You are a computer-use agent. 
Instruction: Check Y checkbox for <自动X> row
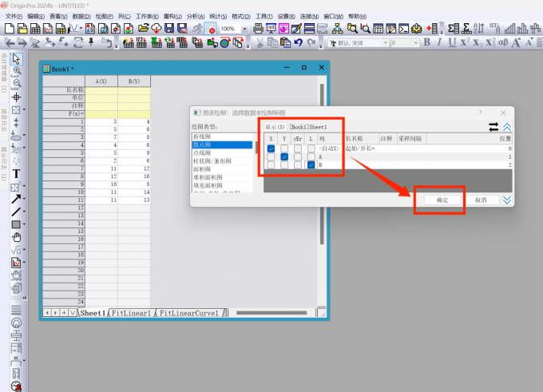coord(284,148)
